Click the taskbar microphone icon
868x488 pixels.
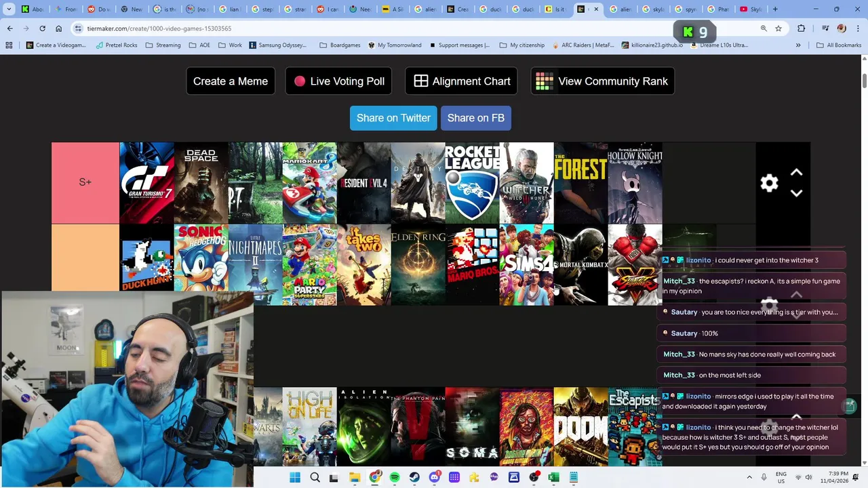click(764, 478)
